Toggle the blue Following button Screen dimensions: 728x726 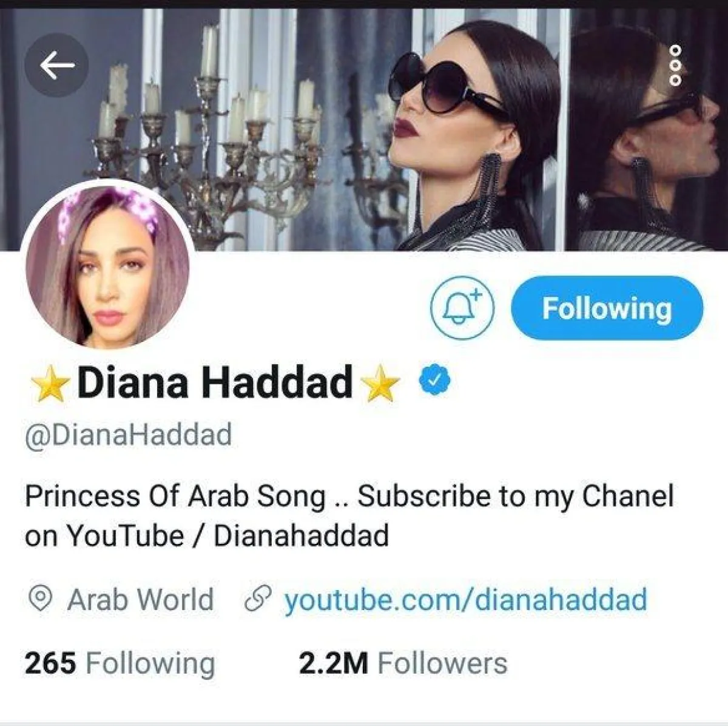pos(607,308)
